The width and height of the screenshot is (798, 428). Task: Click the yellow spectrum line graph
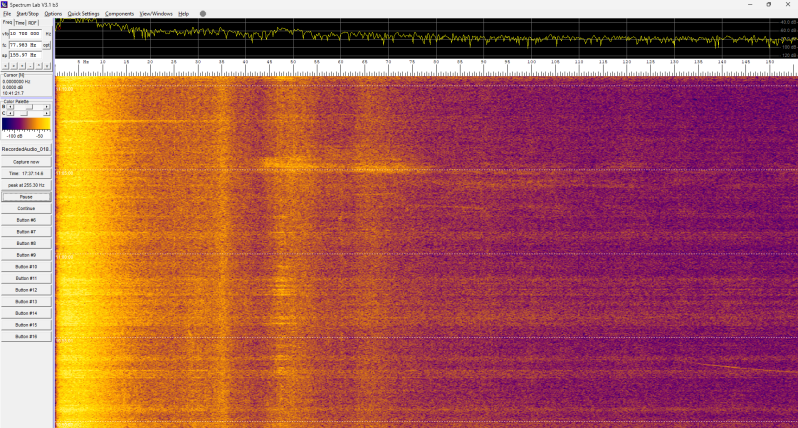[426, 37]
